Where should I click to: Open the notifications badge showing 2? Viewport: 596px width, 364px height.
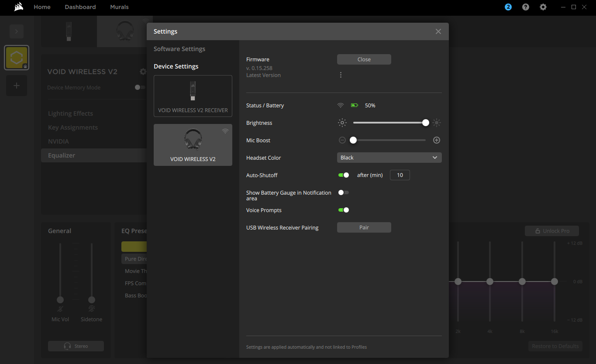coord(508,7)
